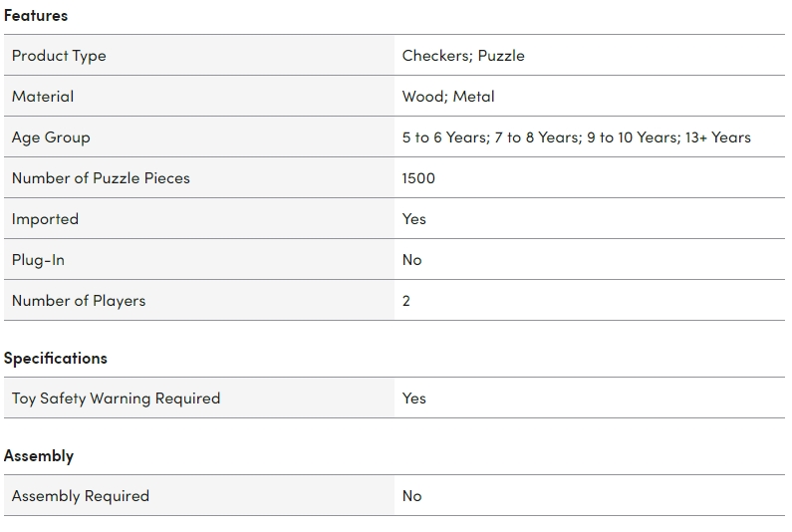Click the 1500 puzzle pieces value

pos(418,178)
